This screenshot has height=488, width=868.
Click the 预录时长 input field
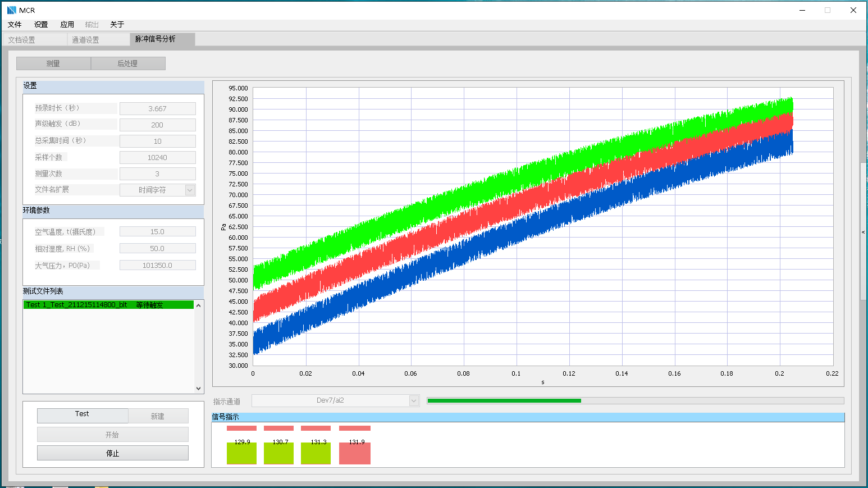point(157,109)
